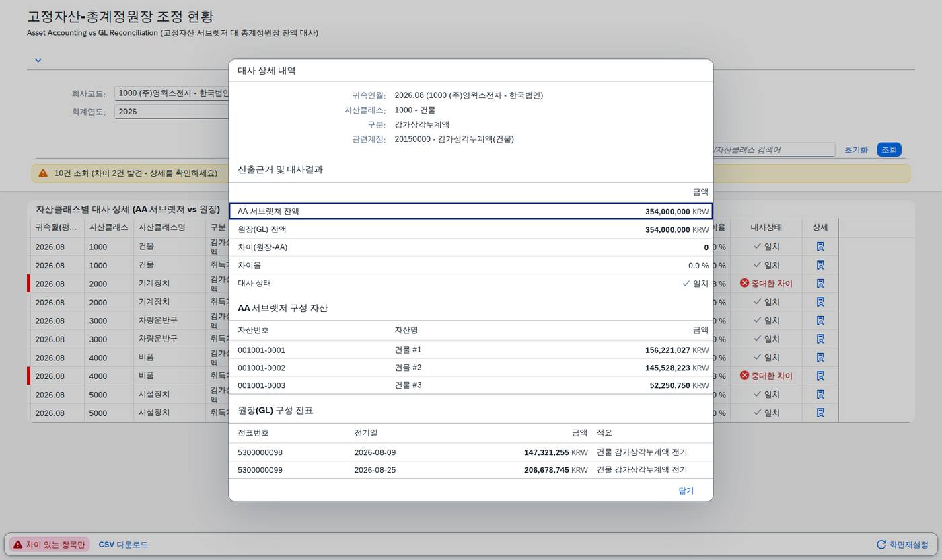Click the red error icon on 기계장치 중대한 차이
The image size is (942, 560).
coord(744,284)
